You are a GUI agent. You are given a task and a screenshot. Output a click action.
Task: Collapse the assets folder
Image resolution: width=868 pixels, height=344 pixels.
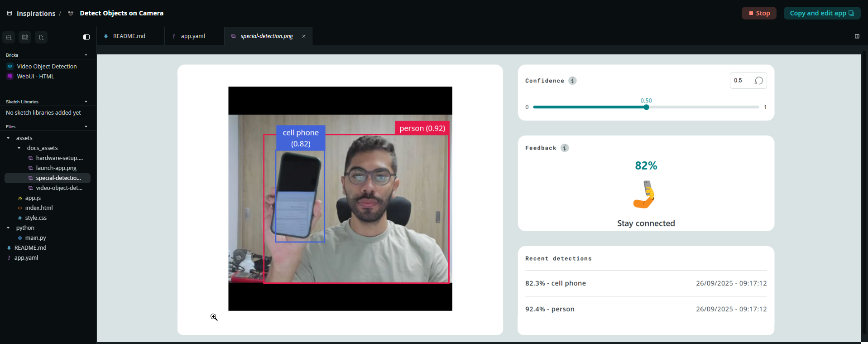point(8,138)
